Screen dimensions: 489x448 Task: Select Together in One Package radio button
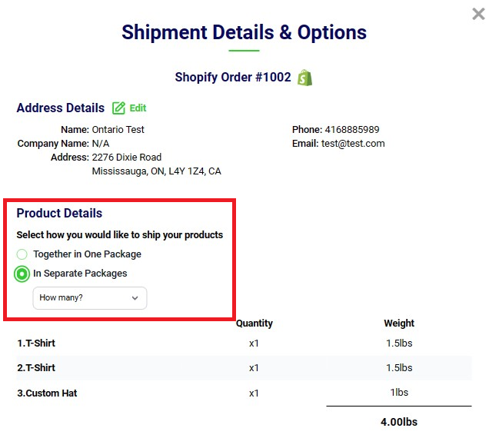(x=22, y=254)
